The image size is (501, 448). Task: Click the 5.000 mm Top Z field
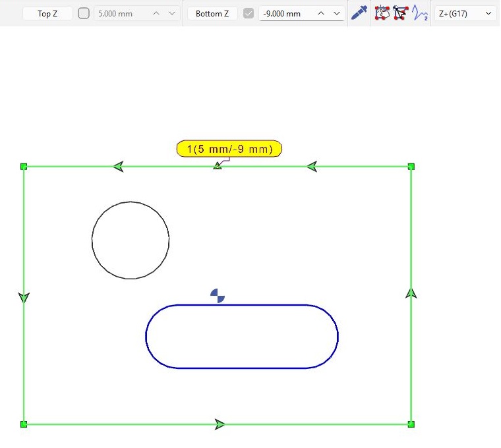tap(137, 13)
